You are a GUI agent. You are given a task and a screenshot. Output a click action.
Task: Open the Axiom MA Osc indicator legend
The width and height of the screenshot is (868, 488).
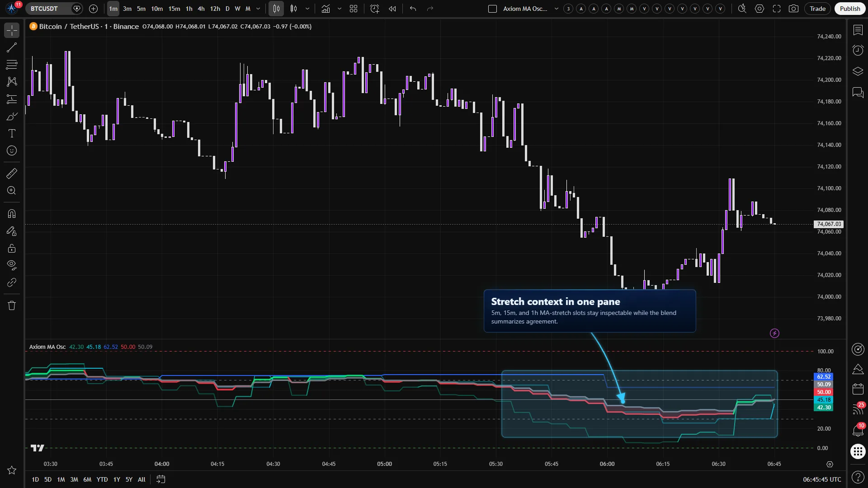click(x=47, y=347)
